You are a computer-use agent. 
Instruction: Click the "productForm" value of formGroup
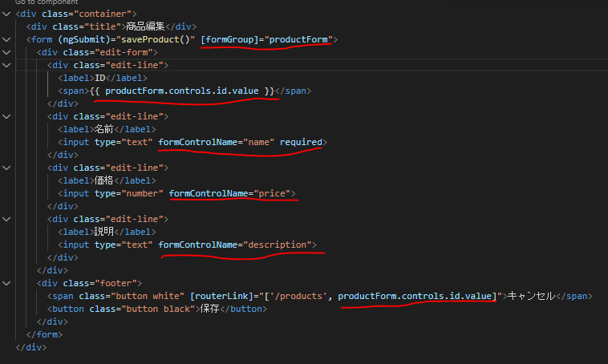tap(298, 39)
